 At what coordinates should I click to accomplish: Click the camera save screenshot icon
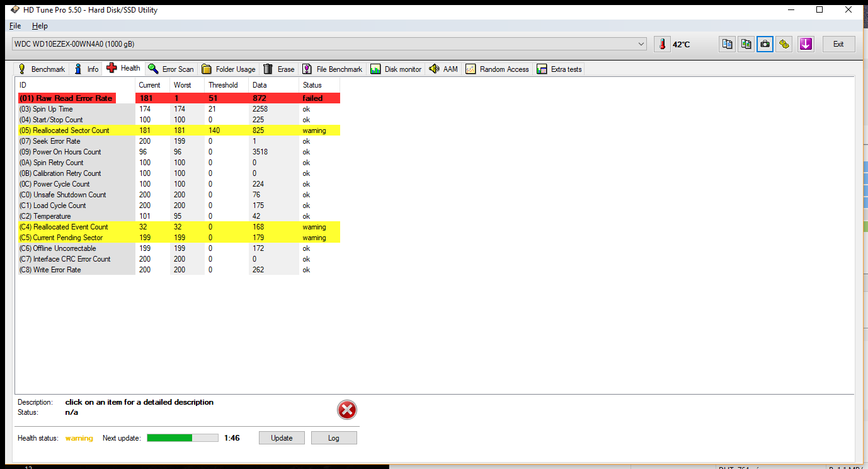765,44
